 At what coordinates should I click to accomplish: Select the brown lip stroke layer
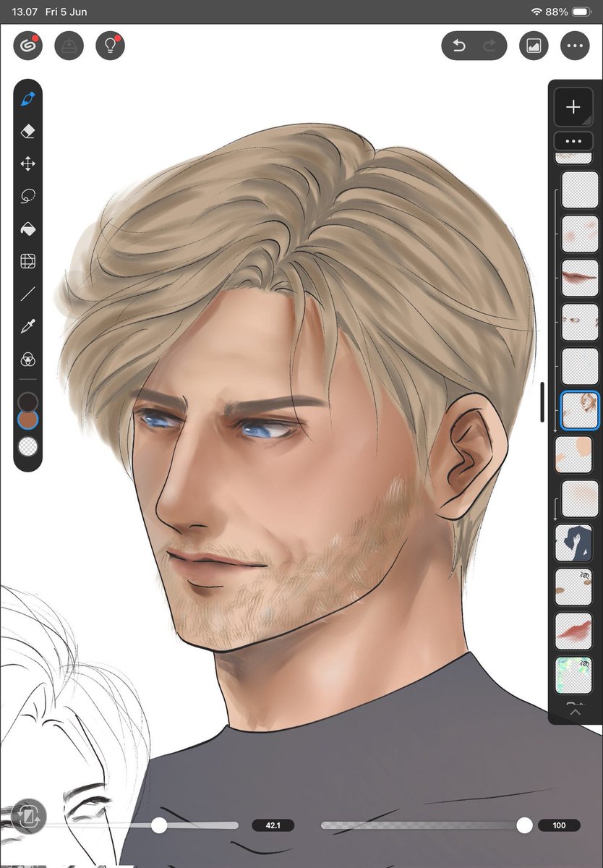pos(580,278)
